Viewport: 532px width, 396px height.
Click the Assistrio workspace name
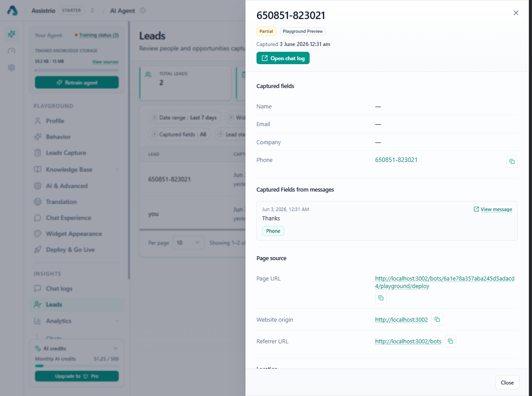43,11
